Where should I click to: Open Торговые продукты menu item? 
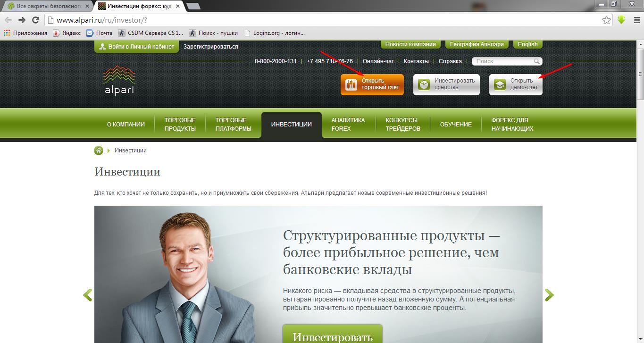click(x=180, y=125)
